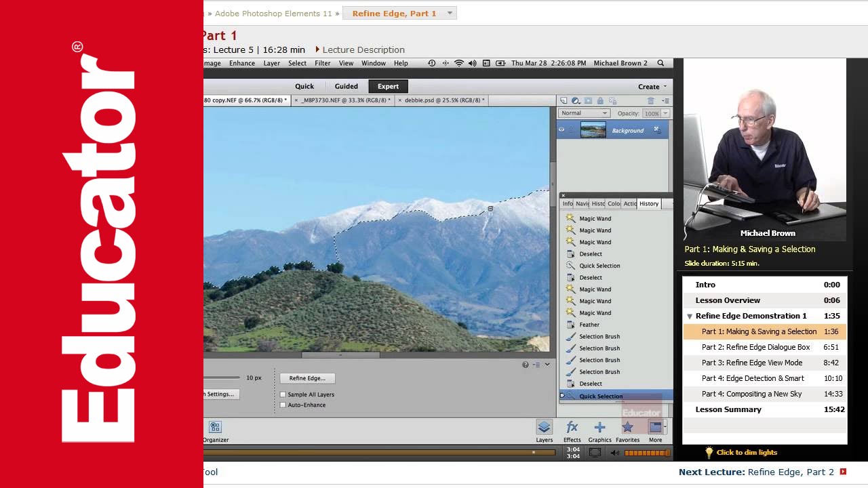Screen dimensions: 868x488
Task: Jump to Part 2: Refine Edge Dialogue Box
Action: click(765, 347)
